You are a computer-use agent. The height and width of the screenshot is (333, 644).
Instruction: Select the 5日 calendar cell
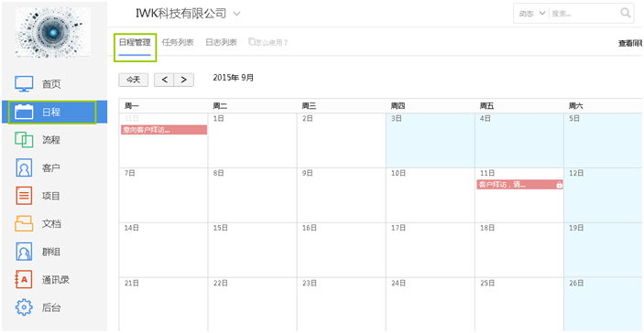pos(603,141)
